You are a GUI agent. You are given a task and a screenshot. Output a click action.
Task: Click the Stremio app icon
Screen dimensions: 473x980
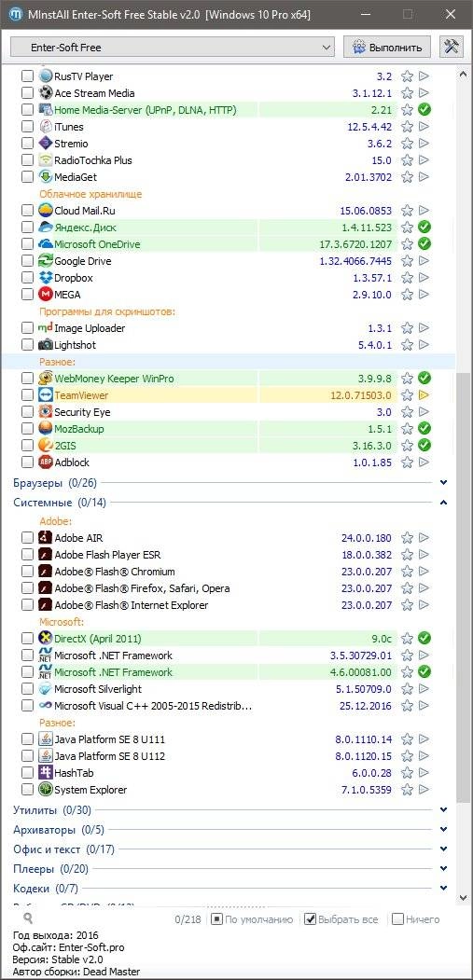(x=46, y=144)
